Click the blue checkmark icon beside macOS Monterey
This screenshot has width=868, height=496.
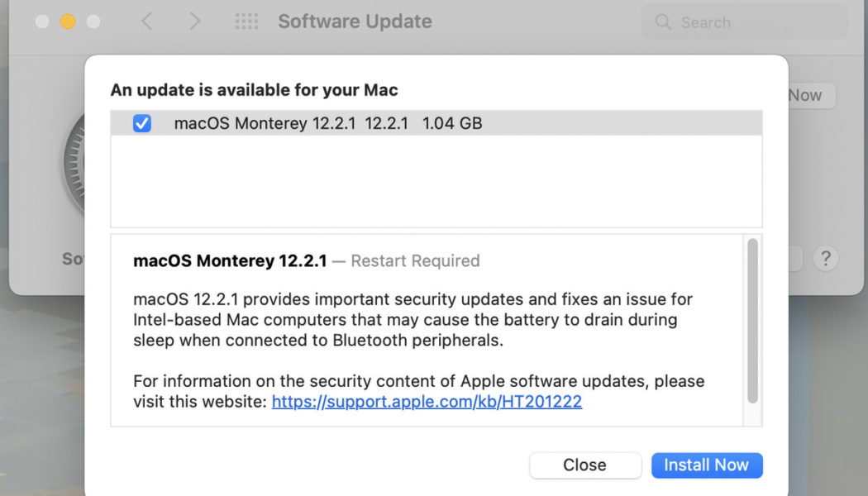tap(142, 122)
